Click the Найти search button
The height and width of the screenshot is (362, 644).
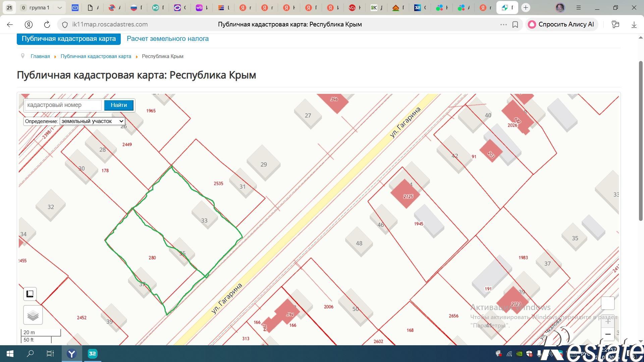tap(119, 105)
